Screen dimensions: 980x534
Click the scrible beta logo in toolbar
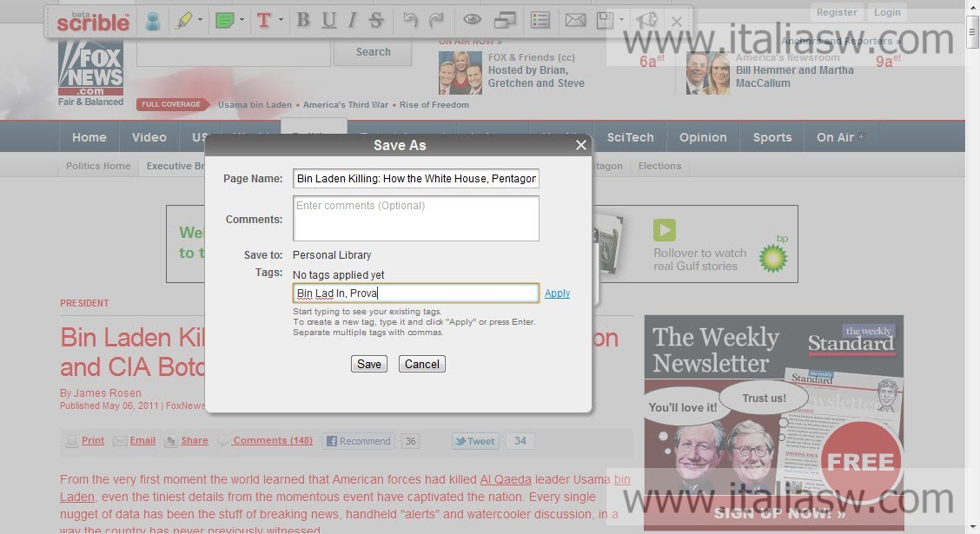pos(93,21)
